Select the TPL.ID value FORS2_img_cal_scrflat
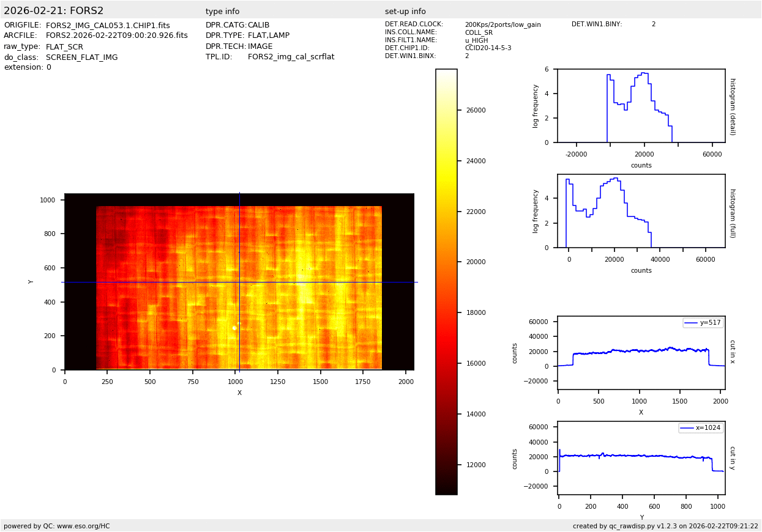The height and width of the screenshot is (532, 762). point(291,57)
